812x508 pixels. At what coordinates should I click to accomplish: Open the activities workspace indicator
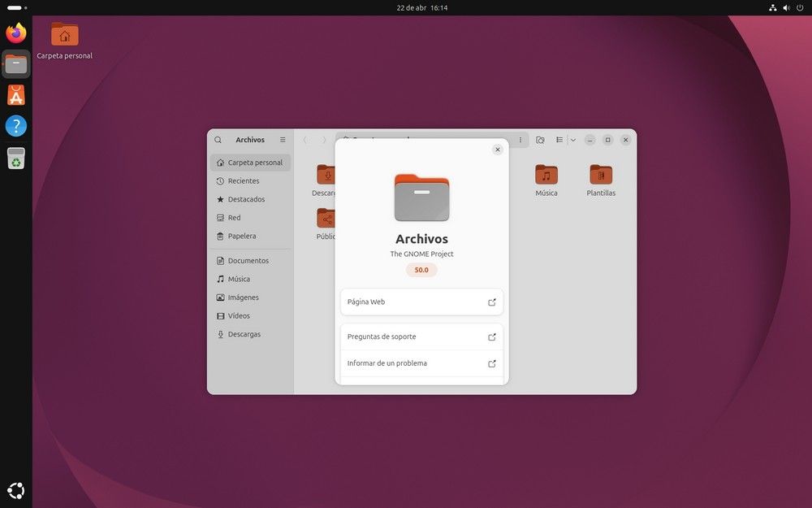pos(17,8)
